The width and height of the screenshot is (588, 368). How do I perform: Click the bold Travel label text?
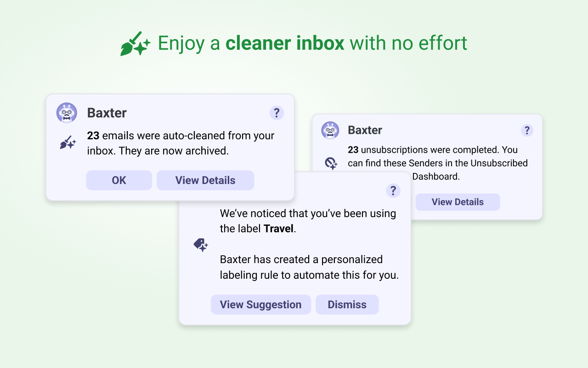pyautogui.click(x=278, y=228)
